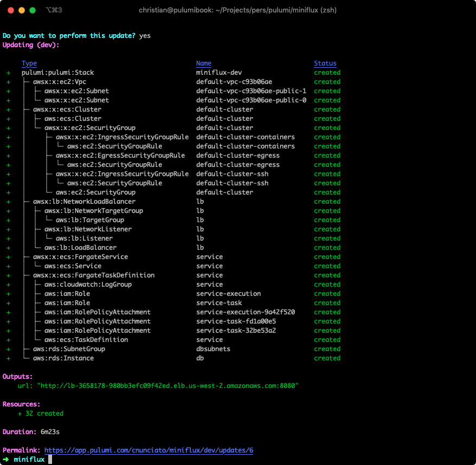The height and width of the screenshot is (465, 476).
Task: Click the green zoom window button
Action: [x=33, y=10]
